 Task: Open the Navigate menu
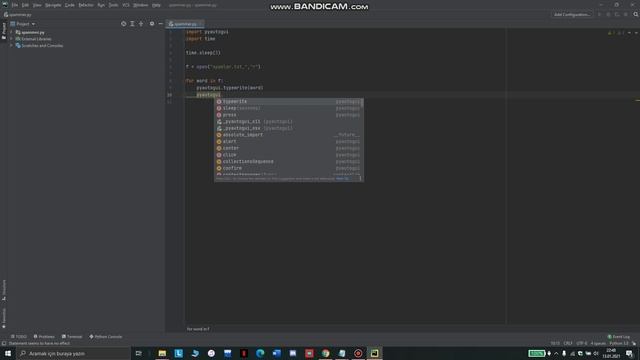53,5
